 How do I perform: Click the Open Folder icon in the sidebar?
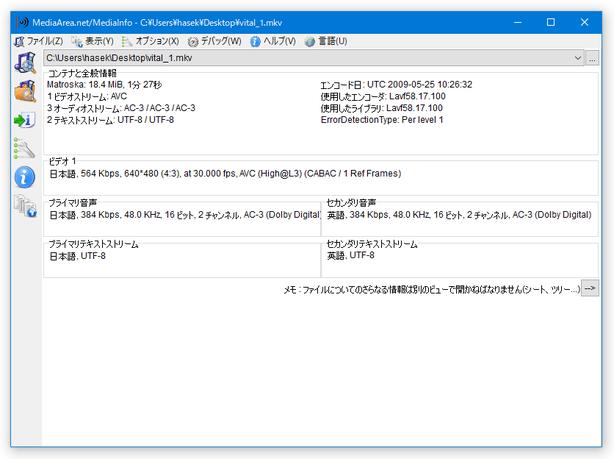click(25, 91)
